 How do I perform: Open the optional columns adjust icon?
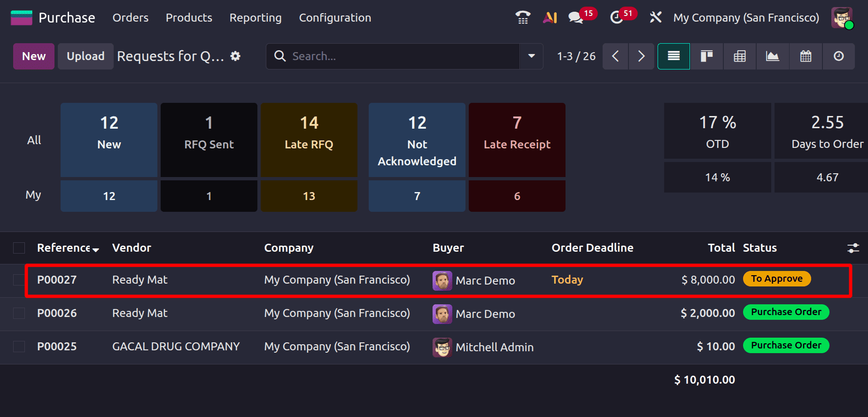pyautogui.click(x=853, y=248)
